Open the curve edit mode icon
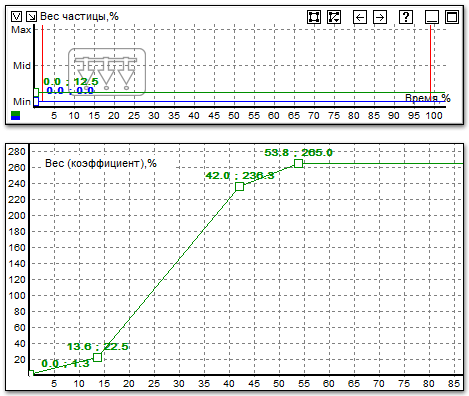This screenshot has width=469, height=396. [x=334, y=17]
